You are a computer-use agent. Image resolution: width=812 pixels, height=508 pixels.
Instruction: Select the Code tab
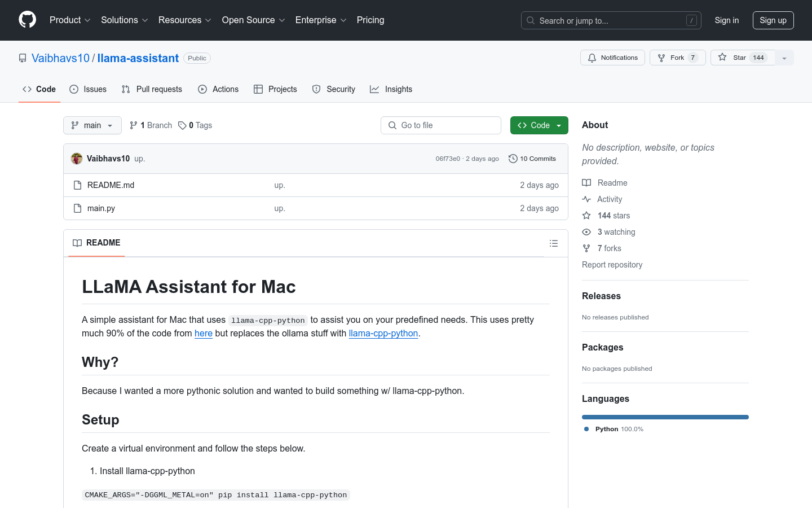click(39, 89)
